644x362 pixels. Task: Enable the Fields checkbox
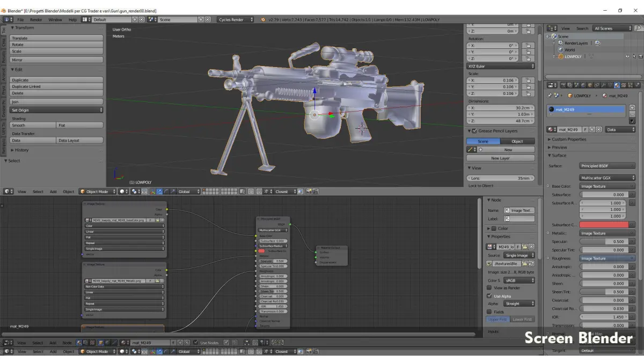tap(489, 311)
